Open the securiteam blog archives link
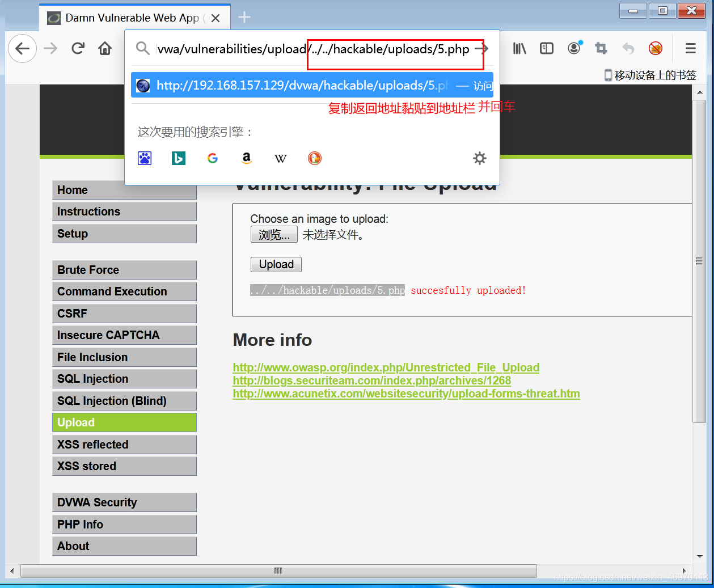 click(372, 380)
